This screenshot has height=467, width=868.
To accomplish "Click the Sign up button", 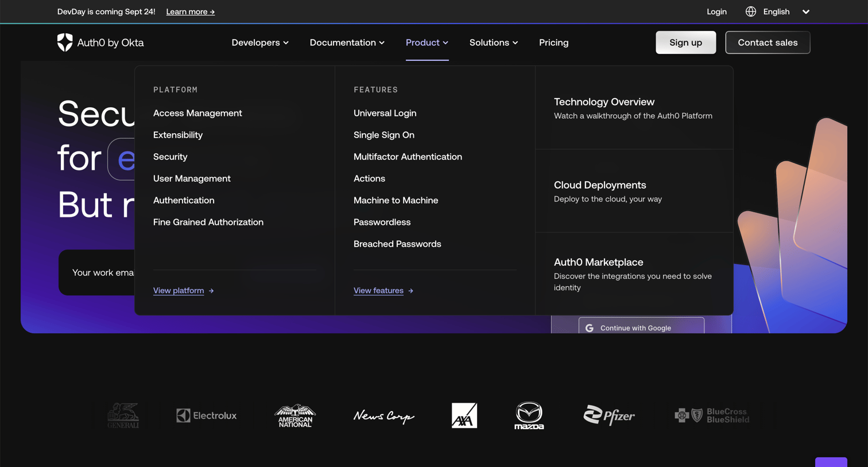I will (x=686, y=42).
